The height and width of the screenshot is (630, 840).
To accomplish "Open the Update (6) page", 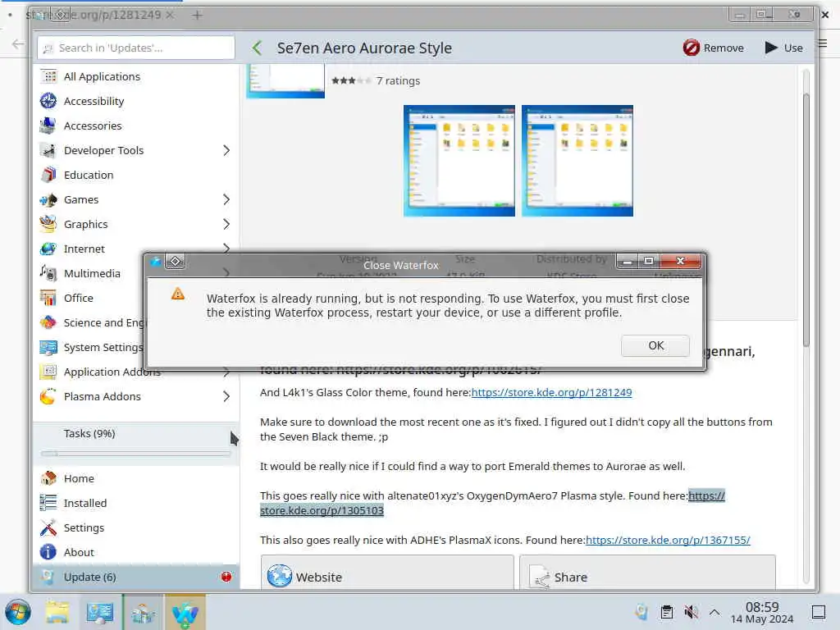I will 136,577.
